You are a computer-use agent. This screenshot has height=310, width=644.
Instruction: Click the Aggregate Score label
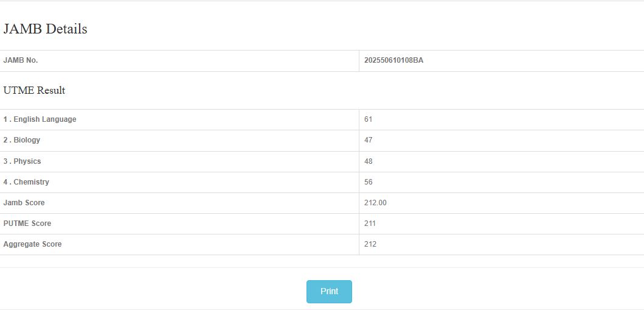point(32,244)
